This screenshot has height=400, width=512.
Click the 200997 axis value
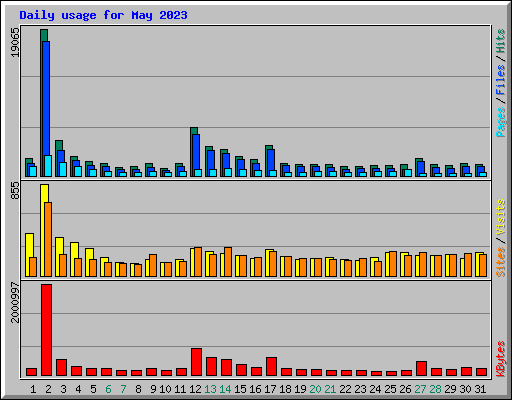point(15,302)
